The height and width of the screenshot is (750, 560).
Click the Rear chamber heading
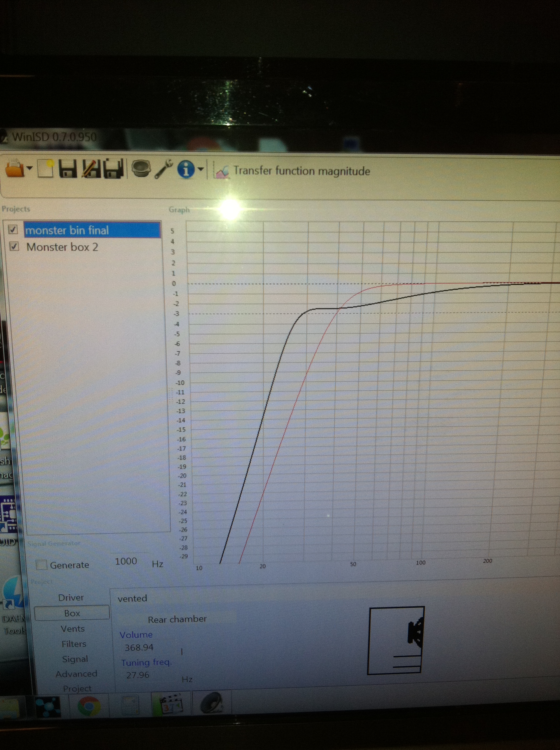coord(177,619)
